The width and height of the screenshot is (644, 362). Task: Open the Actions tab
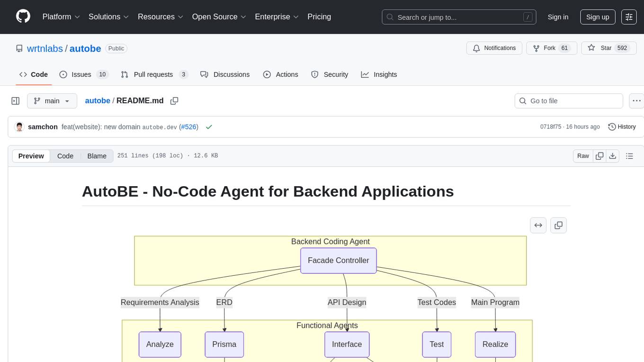(280, 74)
